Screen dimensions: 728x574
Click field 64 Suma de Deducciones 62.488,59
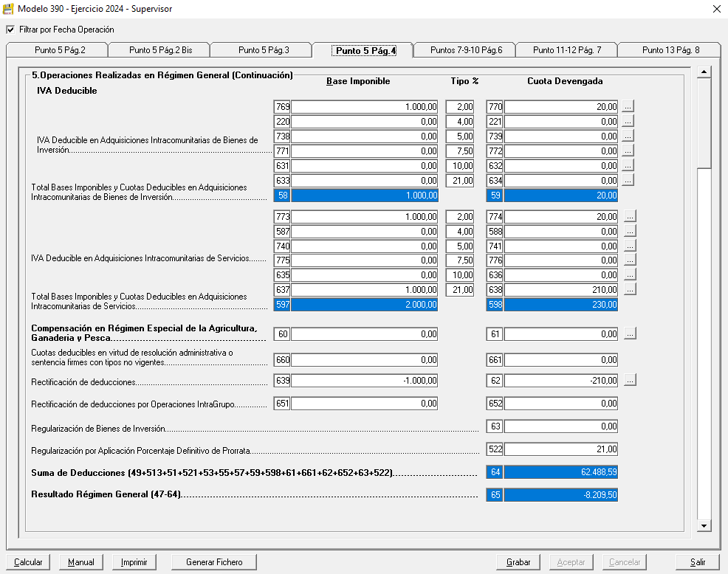[561, 472]
